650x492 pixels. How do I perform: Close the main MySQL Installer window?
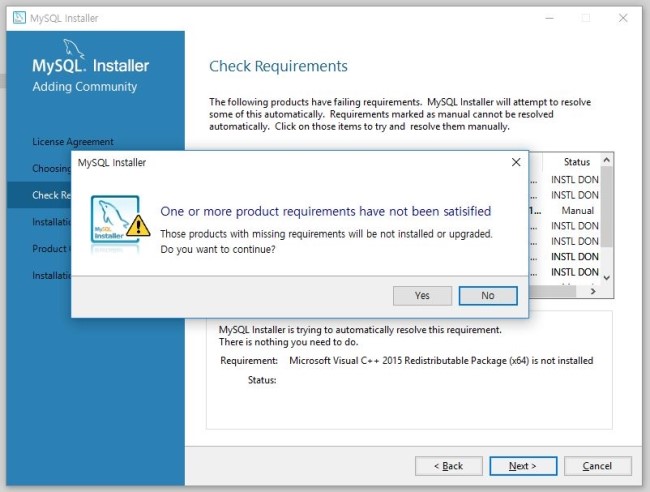coord(623,18)
